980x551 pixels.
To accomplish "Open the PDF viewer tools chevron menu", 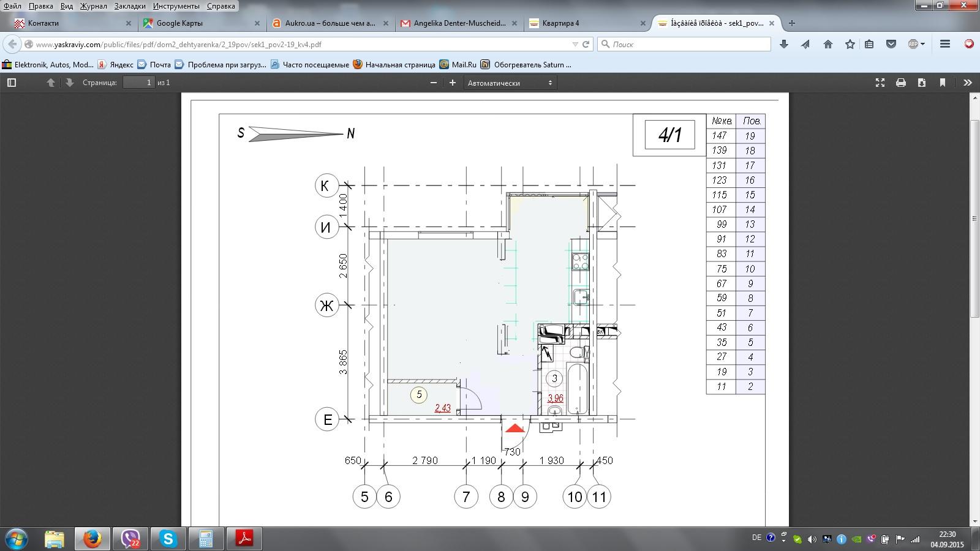I will click(968, 83).
